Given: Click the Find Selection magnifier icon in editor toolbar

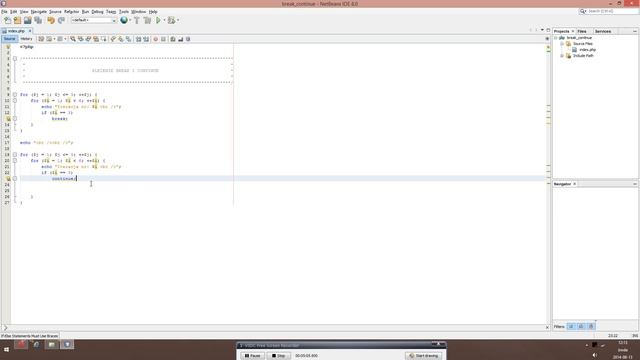Looking at the screenshot, I should click(73, 39).
